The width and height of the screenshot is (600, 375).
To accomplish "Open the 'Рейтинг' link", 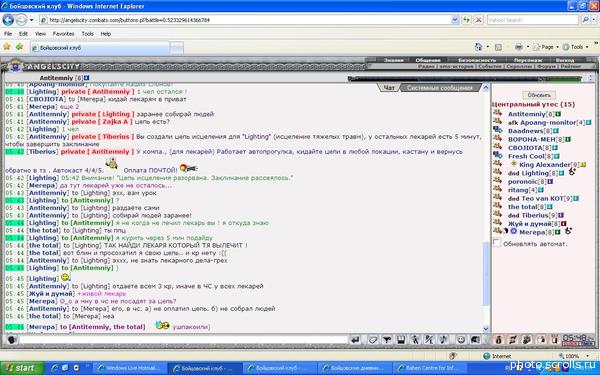I will click(571, 66).
